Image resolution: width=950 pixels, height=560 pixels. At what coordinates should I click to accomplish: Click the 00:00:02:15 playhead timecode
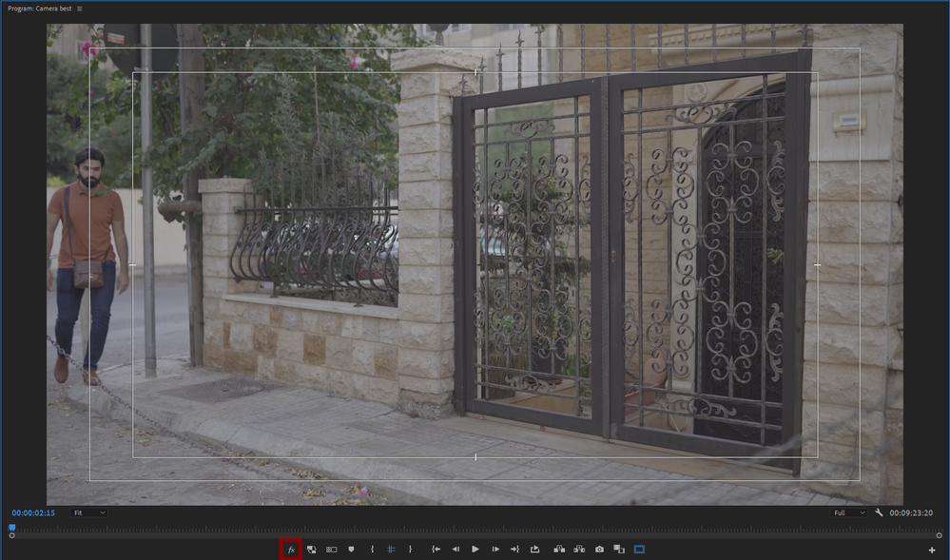[33, 512]
